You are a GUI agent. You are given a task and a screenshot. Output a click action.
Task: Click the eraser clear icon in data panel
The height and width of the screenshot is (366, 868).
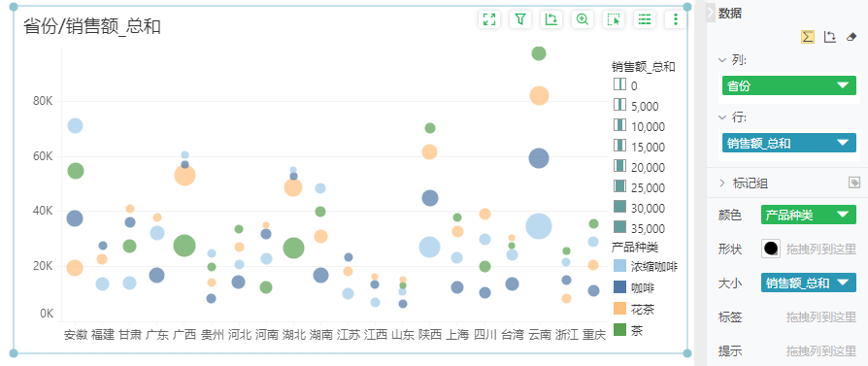point(851,37)
